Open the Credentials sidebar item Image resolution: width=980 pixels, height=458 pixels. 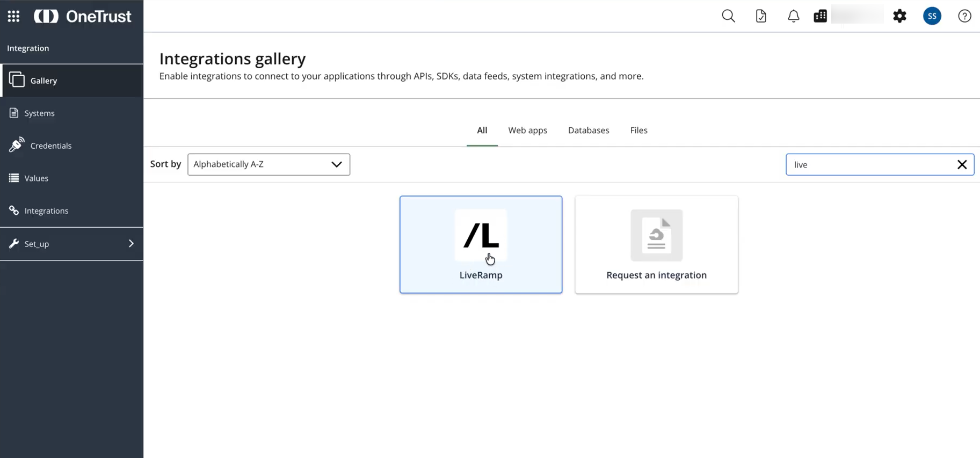(71, 146)
